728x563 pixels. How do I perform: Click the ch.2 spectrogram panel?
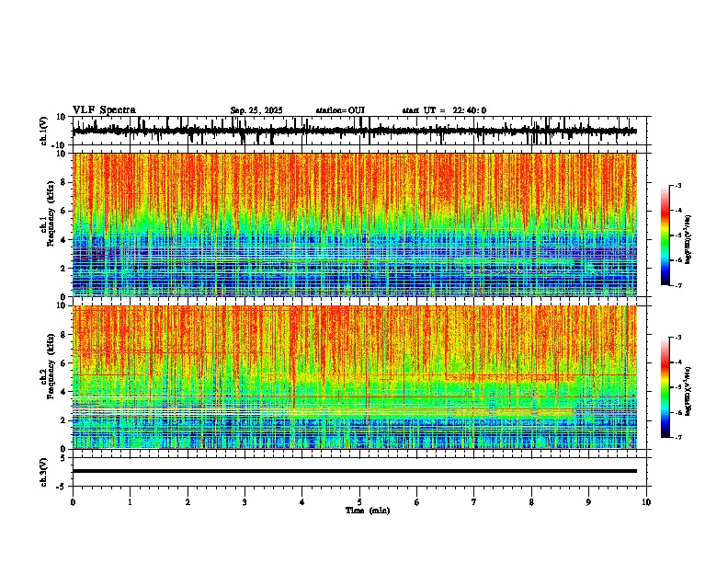[x=355, y=377]
